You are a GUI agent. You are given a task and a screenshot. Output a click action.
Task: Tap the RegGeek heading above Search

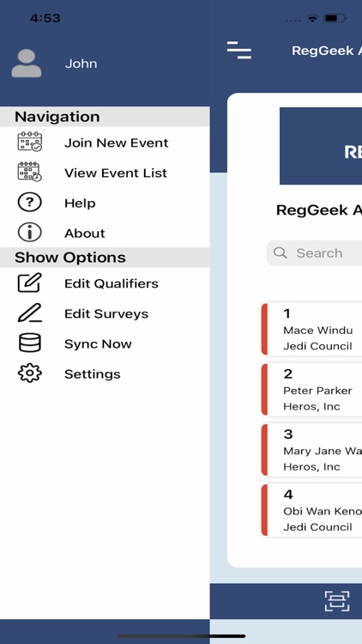[319, 210]
